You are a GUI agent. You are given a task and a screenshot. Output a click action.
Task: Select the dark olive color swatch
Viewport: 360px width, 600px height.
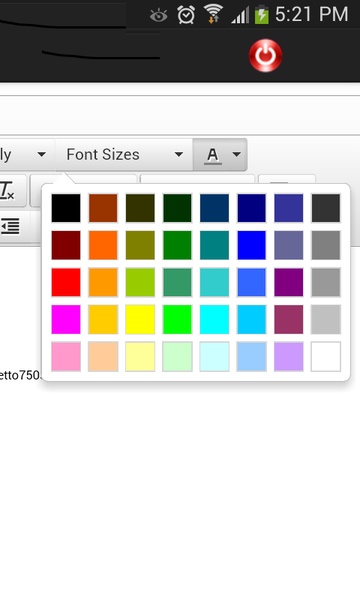tap(140, 208)
